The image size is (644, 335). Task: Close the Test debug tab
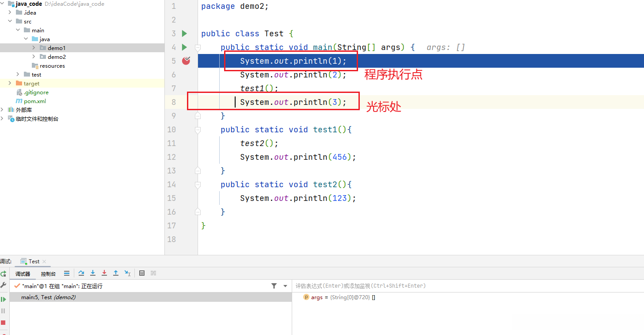click(x=44, y=262)
